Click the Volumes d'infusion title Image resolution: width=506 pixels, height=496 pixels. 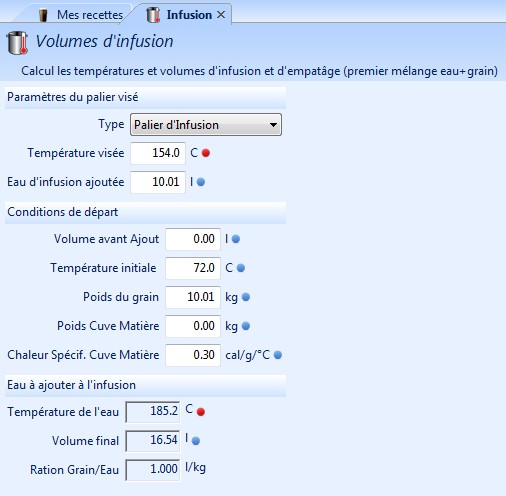point(104,42)
